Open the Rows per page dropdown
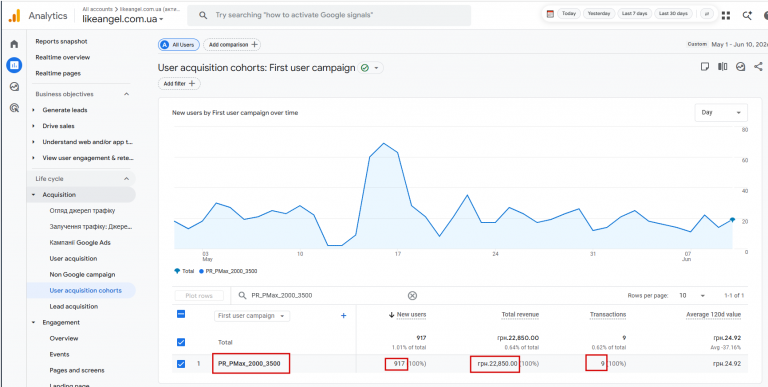Viewport: 768px width, 387px height. pyautogui.click(x=692, y=296)
